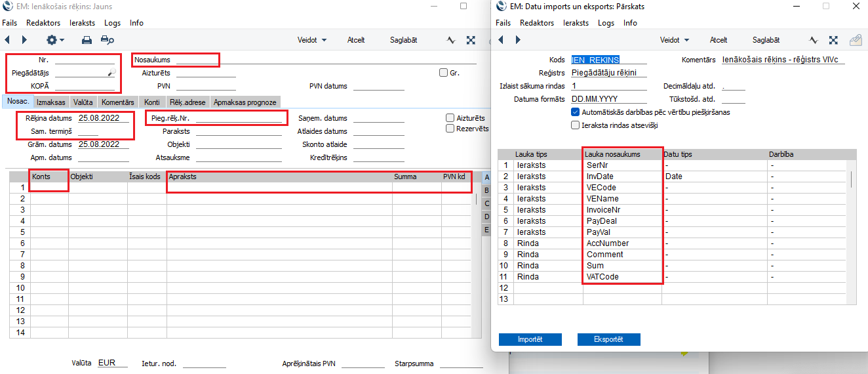Uncheck Automātiskās darbības pēc vērtību piešķiršanas
Screen dimensions: 868x374
576,112
